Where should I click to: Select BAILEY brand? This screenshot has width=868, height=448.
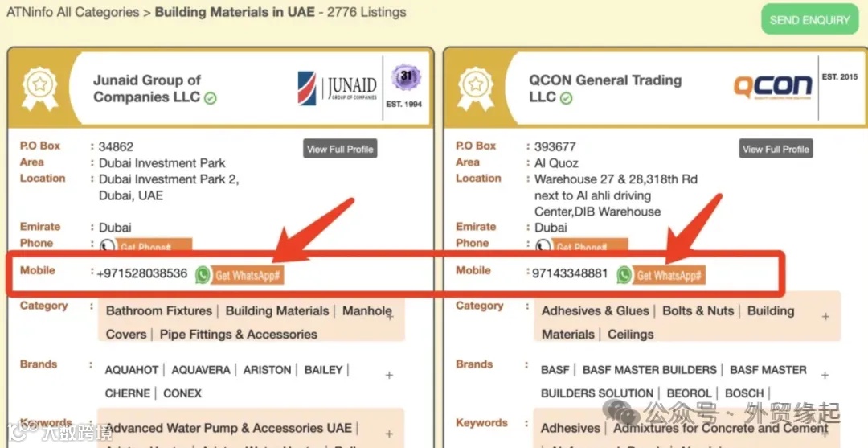click(x=323, y=370)
